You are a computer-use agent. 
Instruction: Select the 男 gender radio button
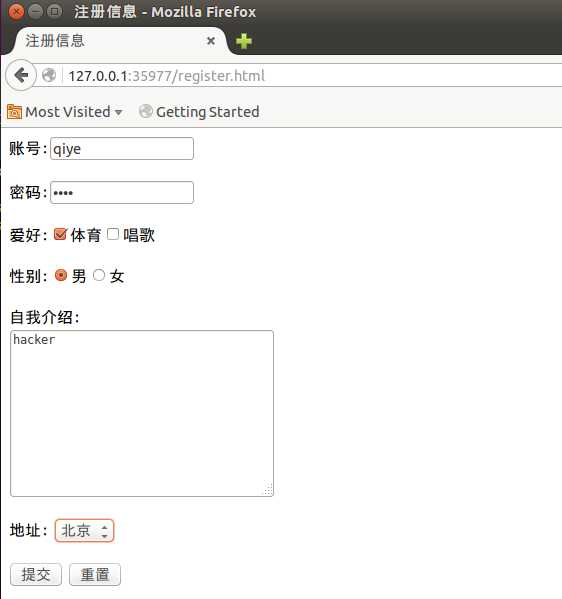click(61, 275)
